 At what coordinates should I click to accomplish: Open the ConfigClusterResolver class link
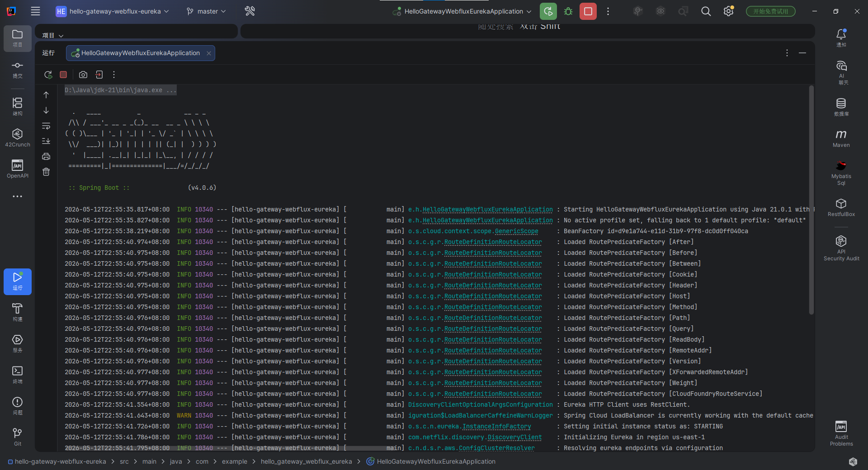pos(497,448)
